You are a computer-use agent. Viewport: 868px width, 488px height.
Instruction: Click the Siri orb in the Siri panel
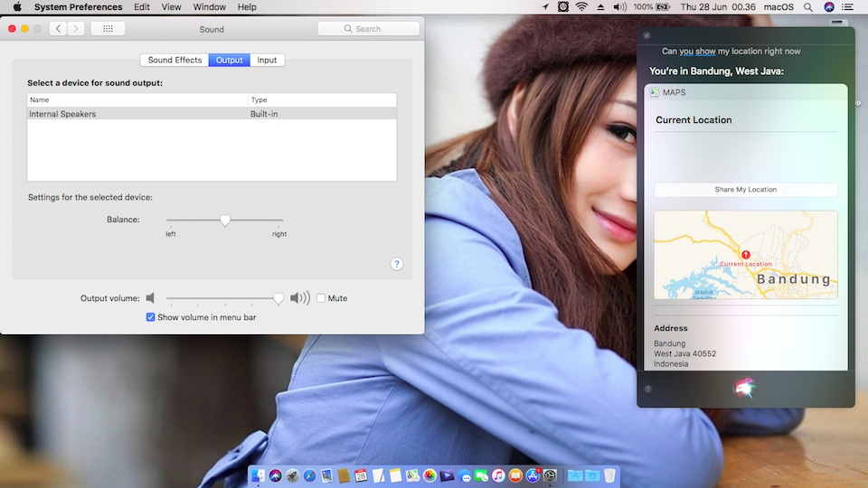(746, 389)
